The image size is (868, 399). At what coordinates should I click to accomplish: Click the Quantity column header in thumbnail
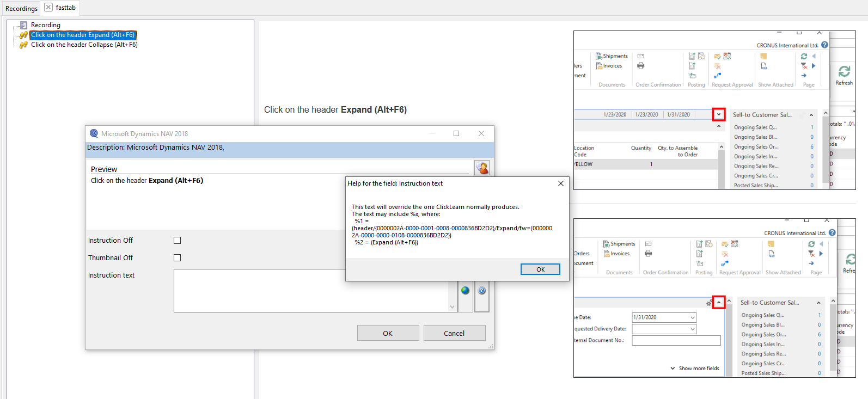(641, 148)
